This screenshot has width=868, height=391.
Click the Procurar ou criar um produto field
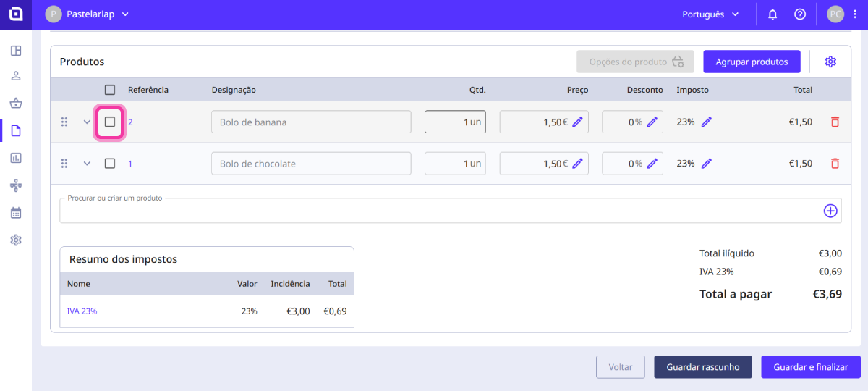pyautogui.click(x=434, y=211)
